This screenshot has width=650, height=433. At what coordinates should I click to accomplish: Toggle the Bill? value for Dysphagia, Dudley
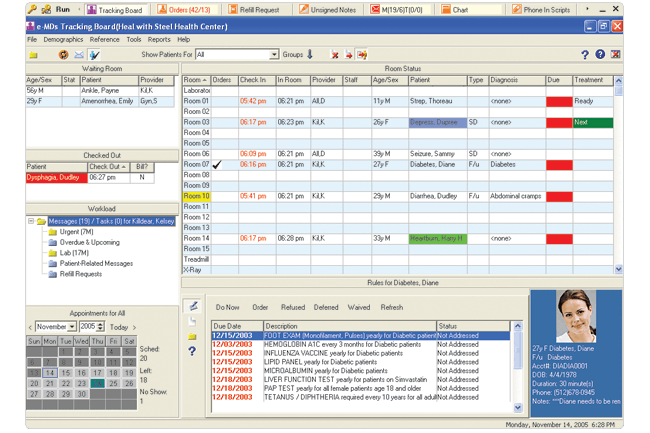coord(142,177)
